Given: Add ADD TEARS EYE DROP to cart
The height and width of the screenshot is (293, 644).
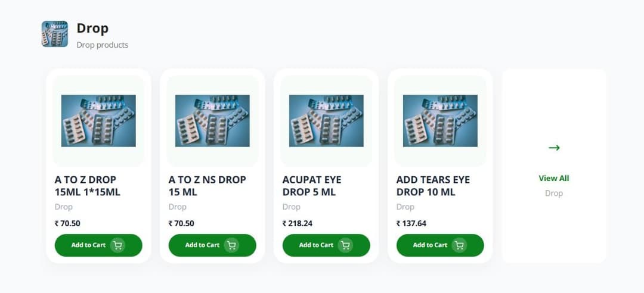Looking at the screenshot, I should pyautogui.click(x=431, y=245).
